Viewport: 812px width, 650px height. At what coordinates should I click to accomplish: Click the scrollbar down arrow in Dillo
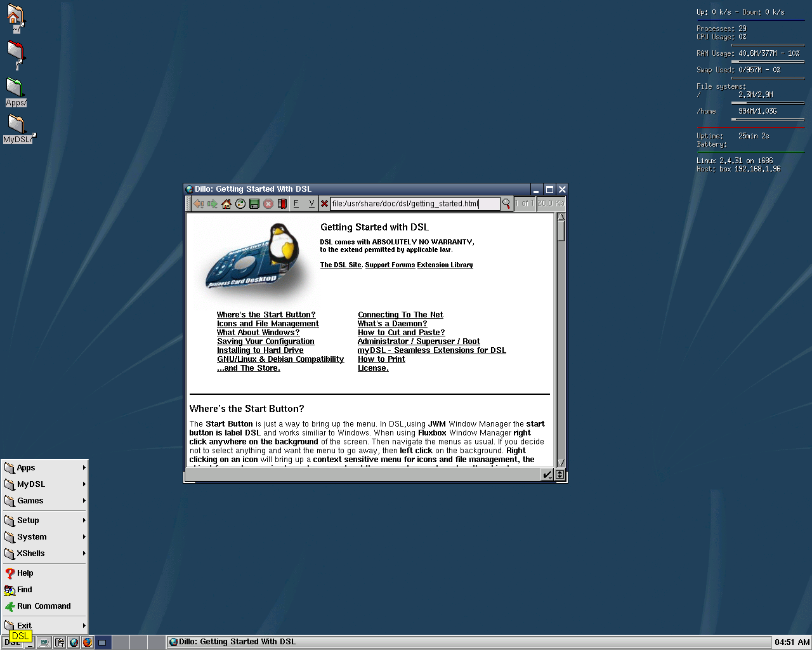pos(561,463)
